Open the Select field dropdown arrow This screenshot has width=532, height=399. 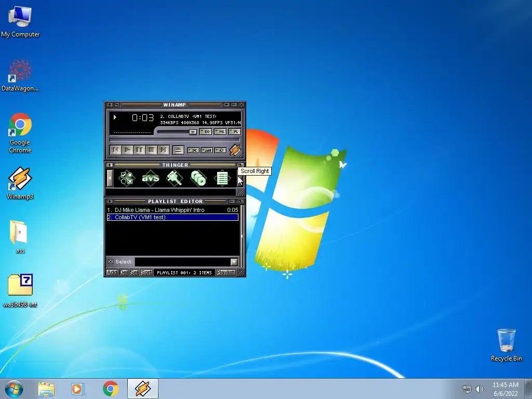pos(234,262)
